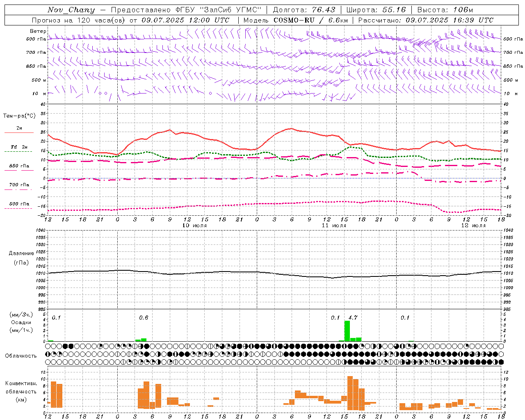The height and width of the screenshot is (420, 525).
Task: Select the forecast start 09.07.2025 12:00 UTC text
Action: tap(185, 20)
